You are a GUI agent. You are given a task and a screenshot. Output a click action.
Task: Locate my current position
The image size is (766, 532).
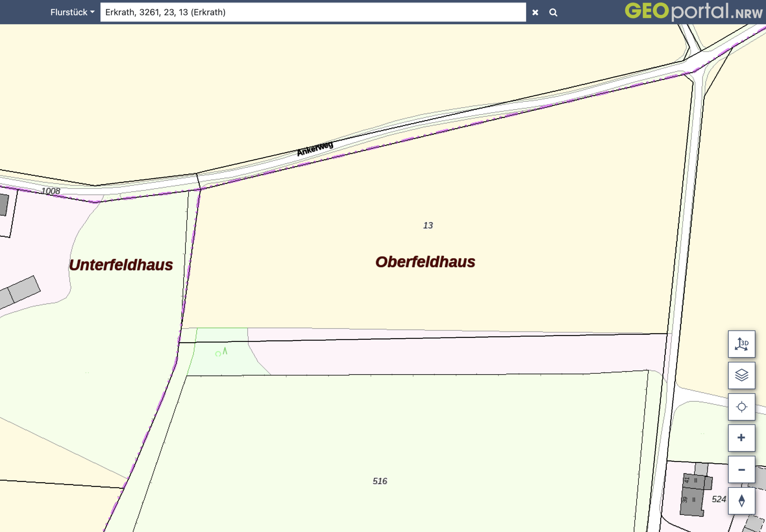tap(741, 407)
